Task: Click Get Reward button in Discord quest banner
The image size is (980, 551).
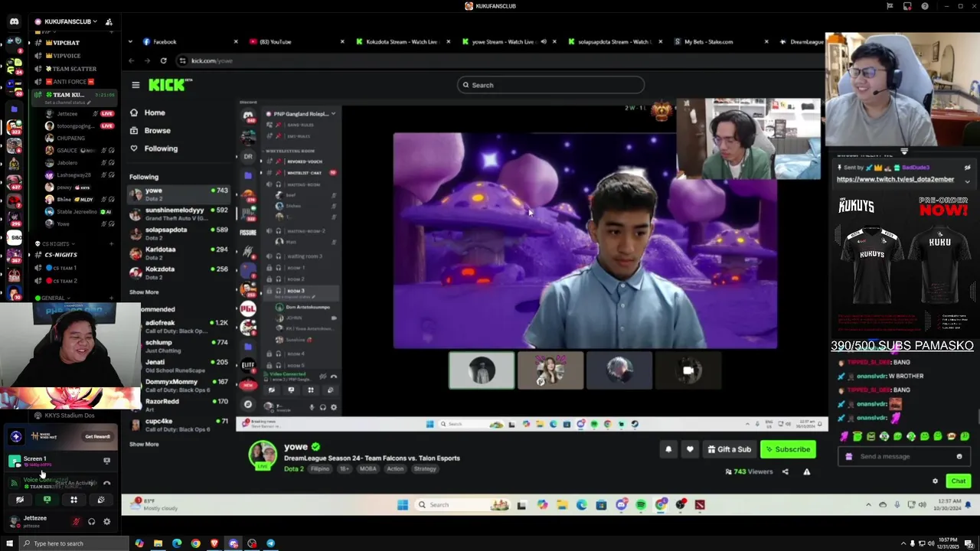Action: point(97,436)
